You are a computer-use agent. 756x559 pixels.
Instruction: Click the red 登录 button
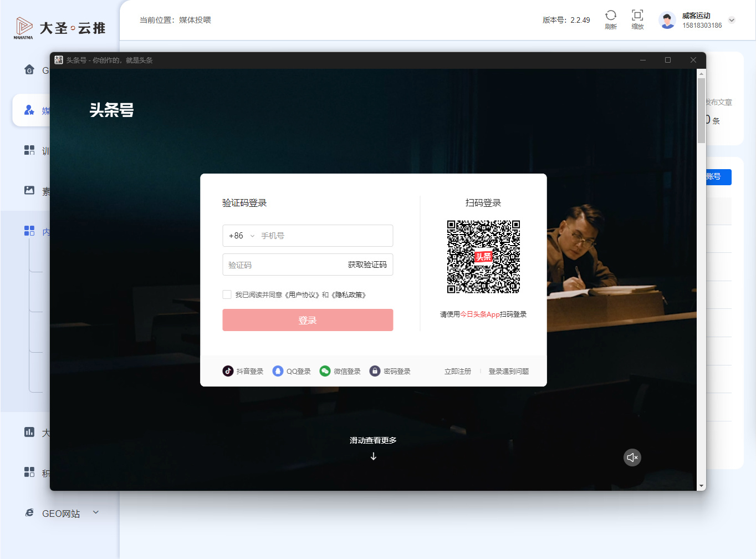click(x=308, y=320)
